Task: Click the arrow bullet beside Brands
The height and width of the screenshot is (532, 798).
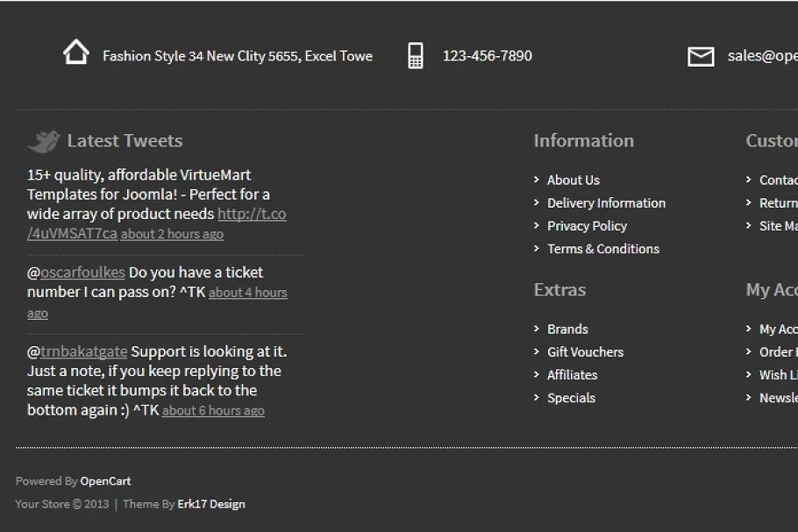Action: (x=537, y=329)
